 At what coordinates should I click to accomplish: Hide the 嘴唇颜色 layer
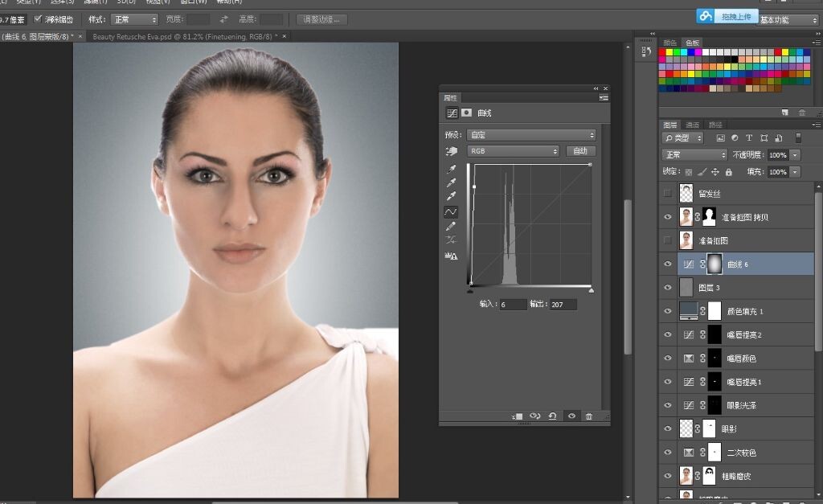tap(668, 358)
